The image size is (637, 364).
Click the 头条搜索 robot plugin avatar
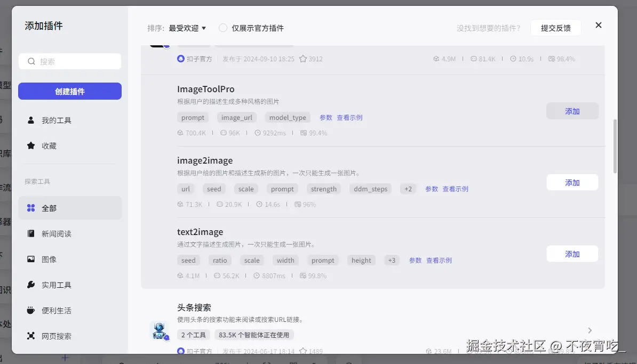pos(159,330)
